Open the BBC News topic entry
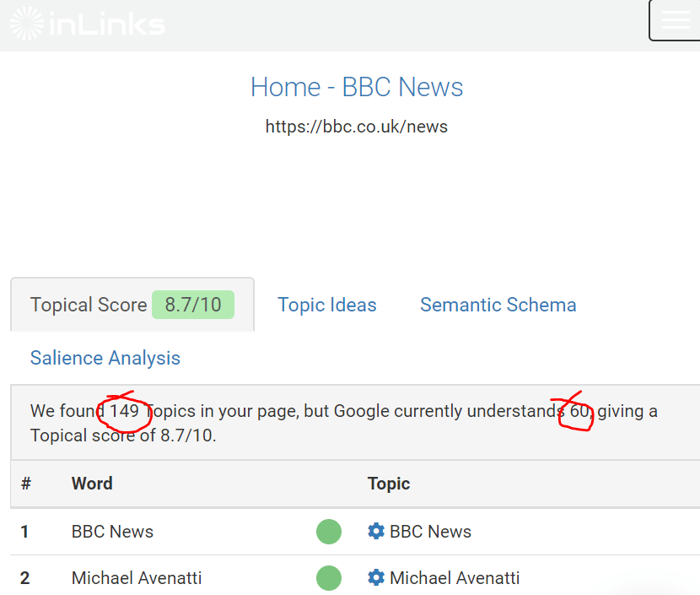The width and height of the screenshot is (700, 595). pos(430,532)
